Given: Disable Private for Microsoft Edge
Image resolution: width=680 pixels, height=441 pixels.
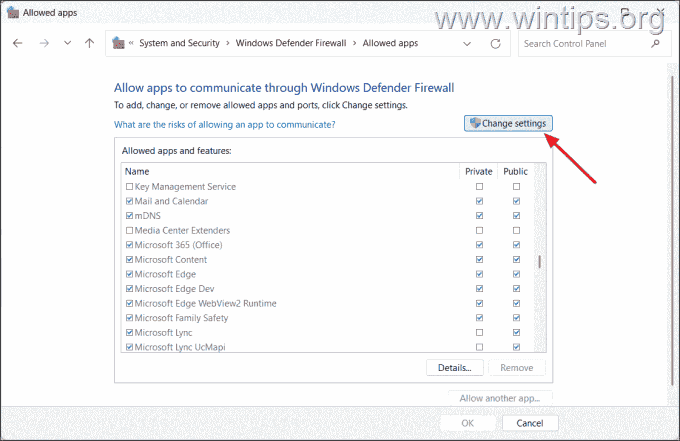Looking at the screenshot, I should [479, 274].
